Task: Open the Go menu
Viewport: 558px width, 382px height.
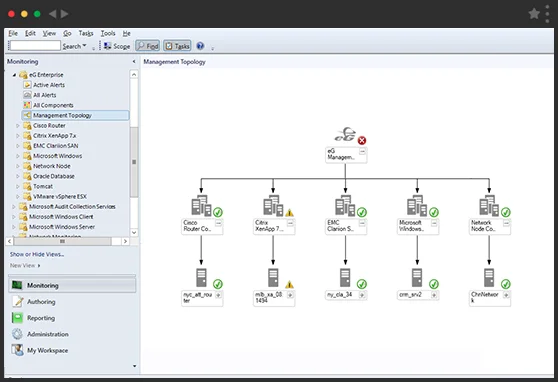Action: tap(67, 33)
